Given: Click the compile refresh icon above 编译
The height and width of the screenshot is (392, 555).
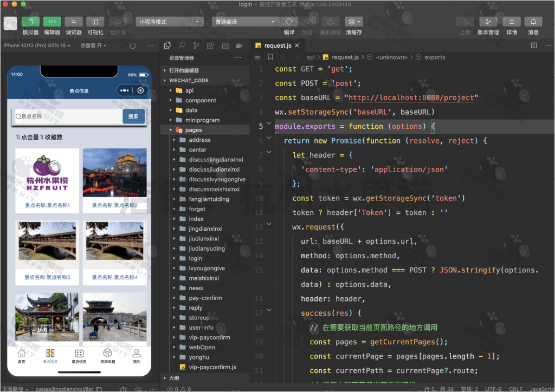Looking at the screenshot, I should point(289,22).
